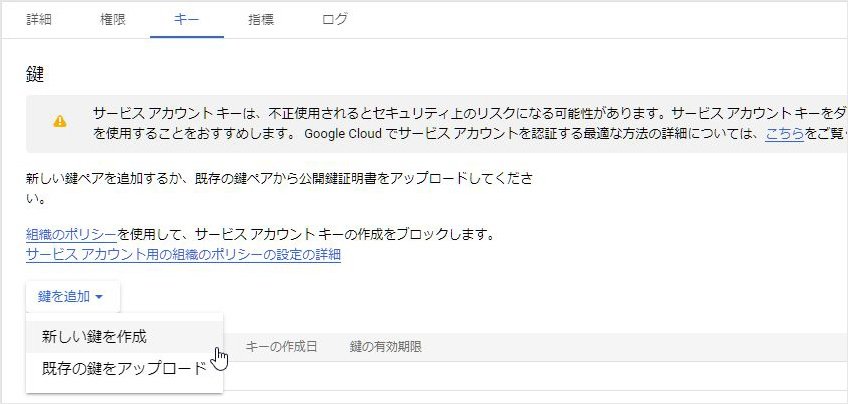Click the サービス アカウント キーの作成をブロックします text
848x404 pixels.
click(306, 235)
